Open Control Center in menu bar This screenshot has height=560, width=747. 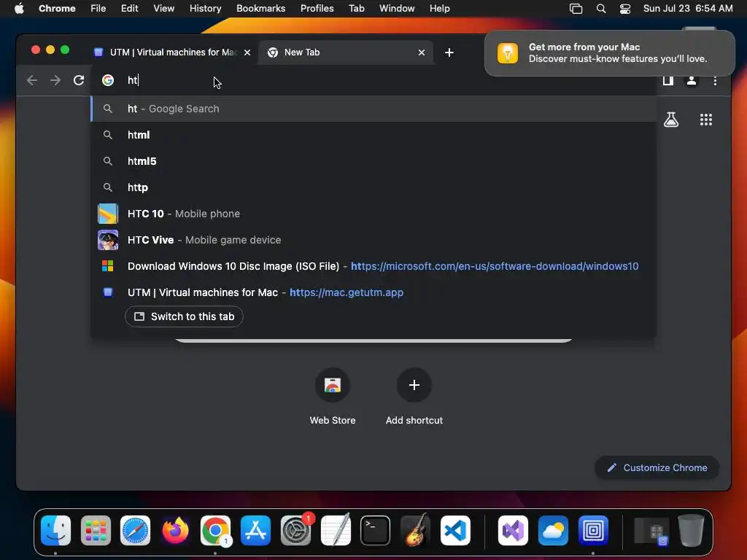[624, 8]
